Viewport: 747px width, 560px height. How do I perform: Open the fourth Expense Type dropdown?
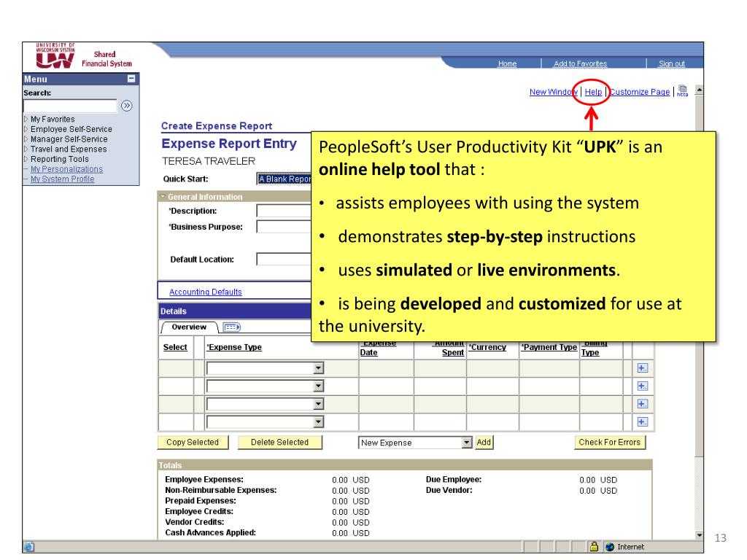pyautogui.click(x=318, y=422)
